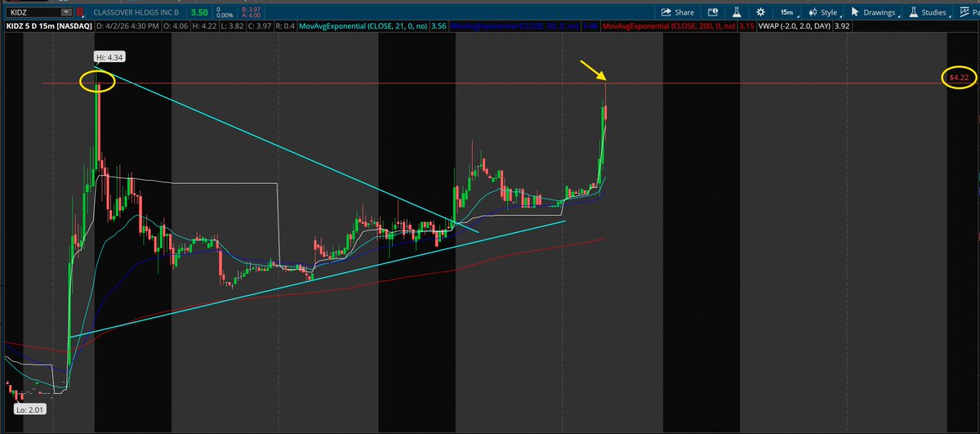Image resolution: width=980 pixels, height=434 pixels.
Task: Open chart settings gear icon
Action: (760, 12)
